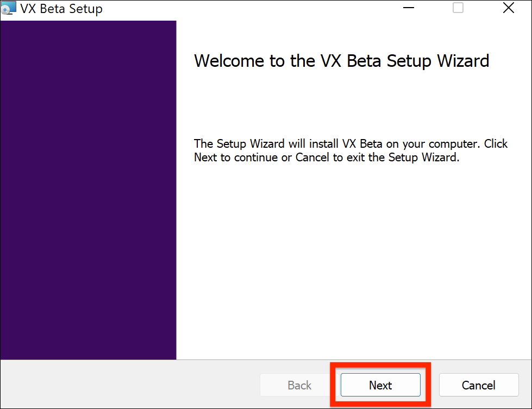Continue installation by clicking Next
The image size is (532, 409).
(380, 385)
